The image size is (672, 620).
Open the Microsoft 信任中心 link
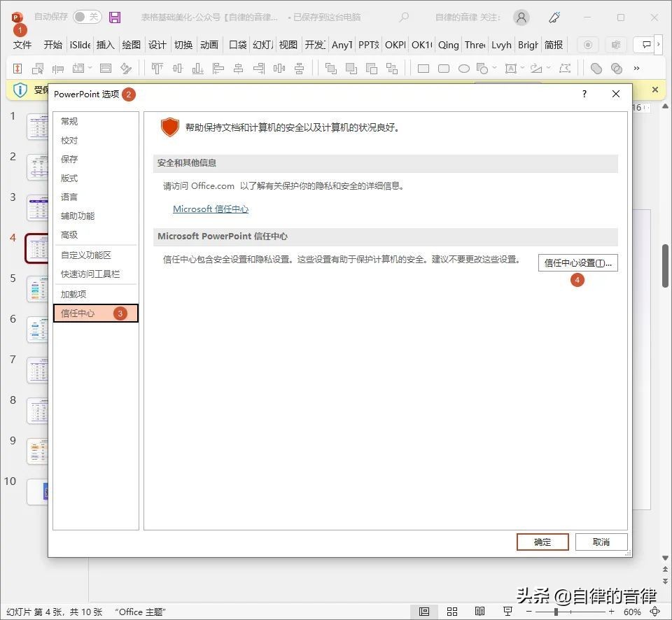pos(211,209)
